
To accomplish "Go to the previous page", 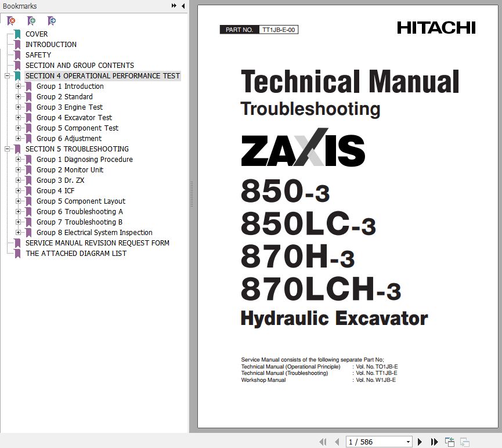I will pyautogui.click(x=337, y=442).
